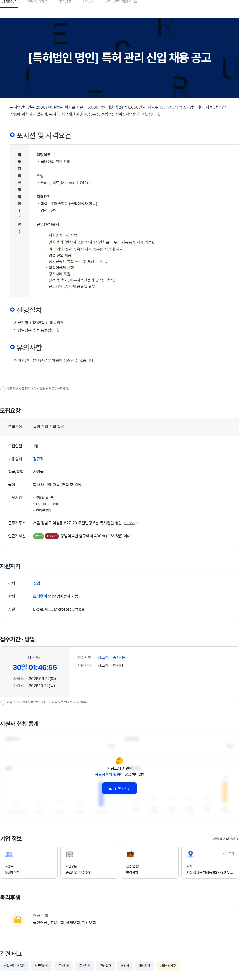Click the patent job posting banner image
Image resolution: width=239 pixels, height=980 pixels.
[119, 57]
